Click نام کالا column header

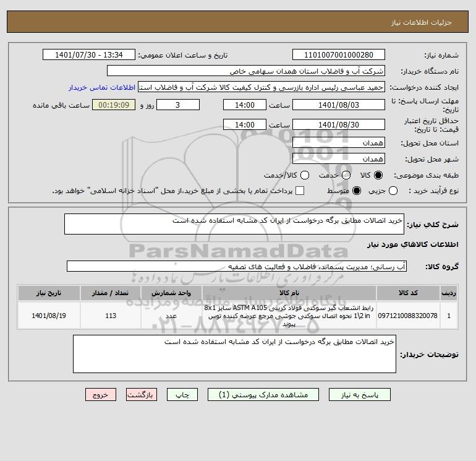click(289, 293)
